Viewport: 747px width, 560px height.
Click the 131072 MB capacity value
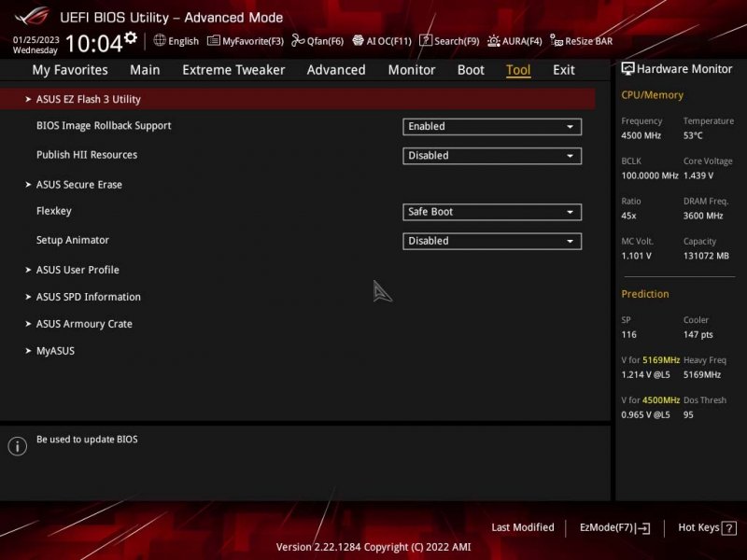[706, 256]
